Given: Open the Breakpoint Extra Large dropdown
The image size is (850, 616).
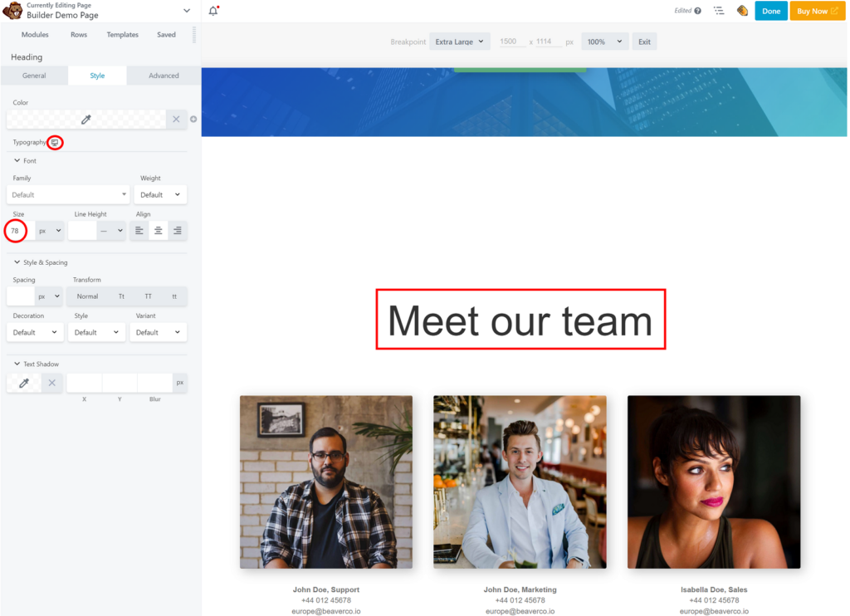Looking at the screenshot, I should (x=460, y=42).
